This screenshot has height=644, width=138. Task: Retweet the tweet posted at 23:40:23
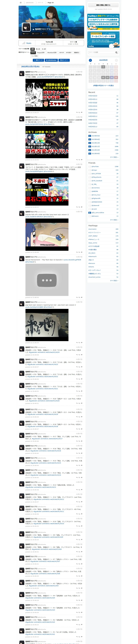pyautogui.click(x=79, y=112)
